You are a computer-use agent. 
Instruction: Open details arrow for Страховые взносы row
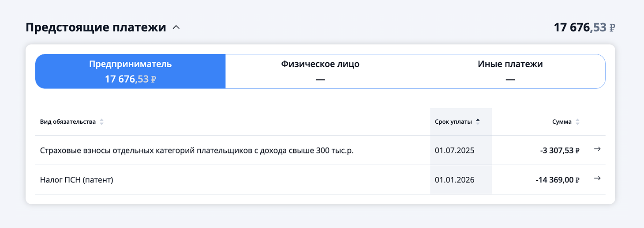pos(597,149)
